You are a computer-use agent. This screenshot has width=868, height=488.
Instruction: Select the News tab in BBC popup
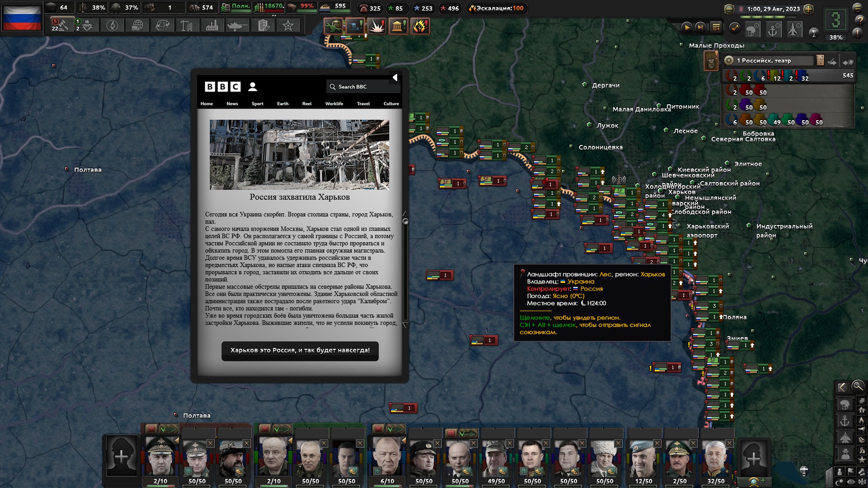[232, 104]
